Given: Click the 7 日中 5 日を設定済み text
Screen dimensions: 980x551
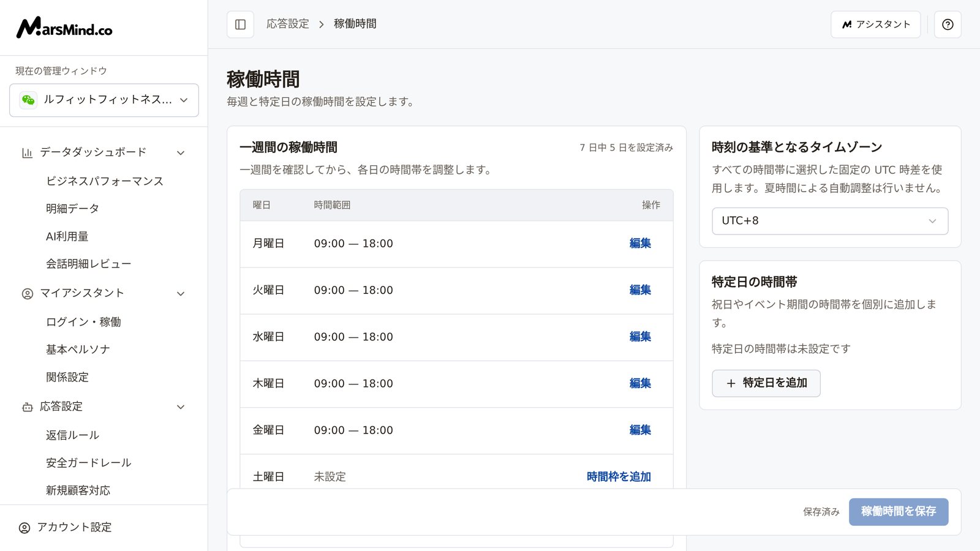Looking at the screenshot, I should pos(627,148).
